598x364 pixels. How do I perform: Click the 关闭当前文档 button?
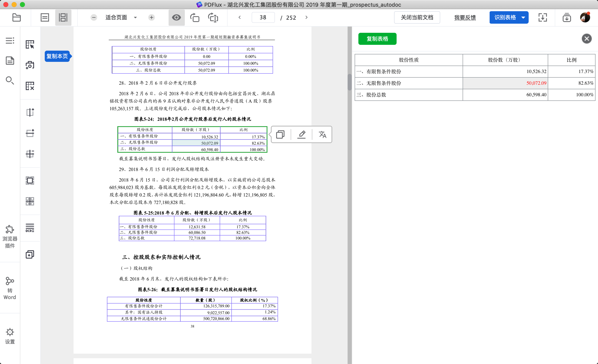pyautogui.click(x=417, y=17)
